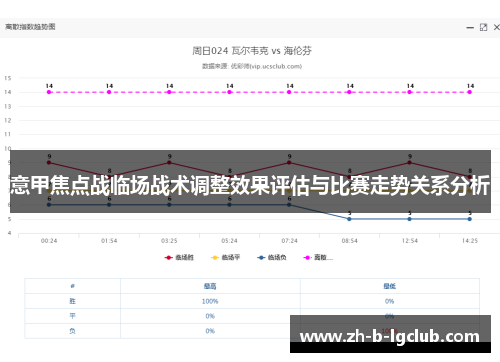Click the 00:24 x-axis label

click(49, 241)
